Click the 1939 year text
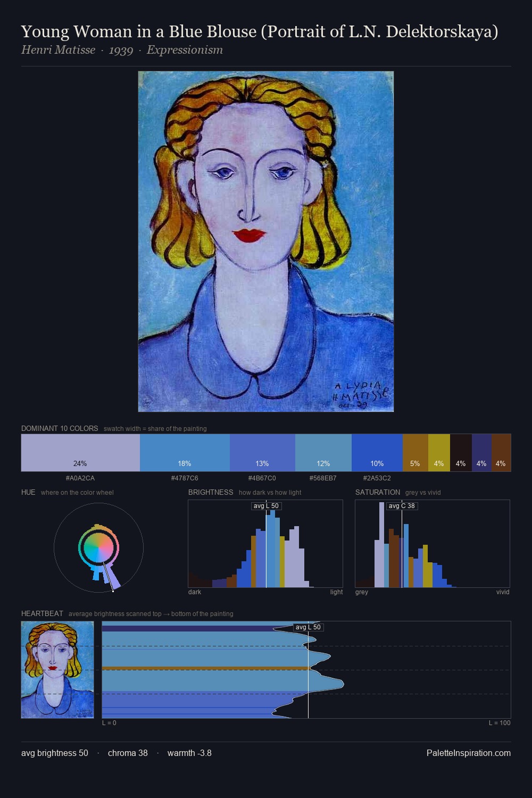The image size is (532, 798). (121, 50)
